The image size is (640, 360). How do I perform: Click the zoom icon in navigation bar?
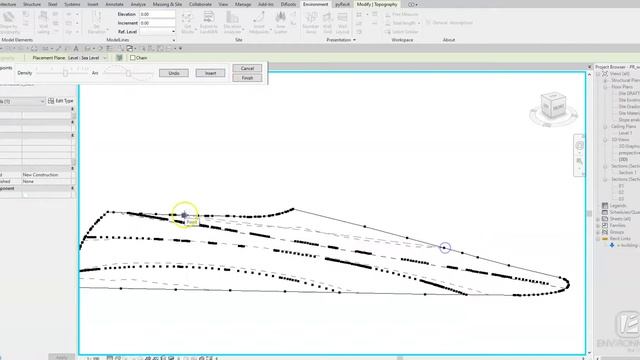coord(579,162)
